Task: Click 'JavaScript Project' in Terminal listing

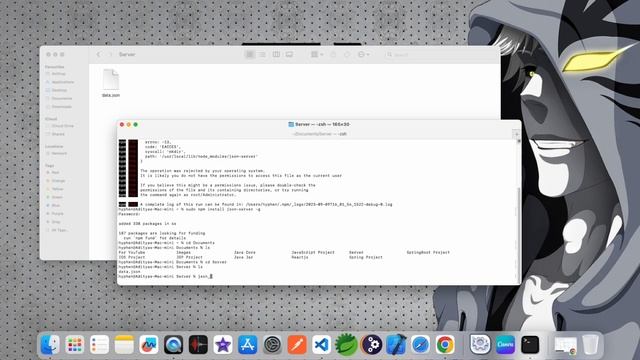Action: (313, 252)
